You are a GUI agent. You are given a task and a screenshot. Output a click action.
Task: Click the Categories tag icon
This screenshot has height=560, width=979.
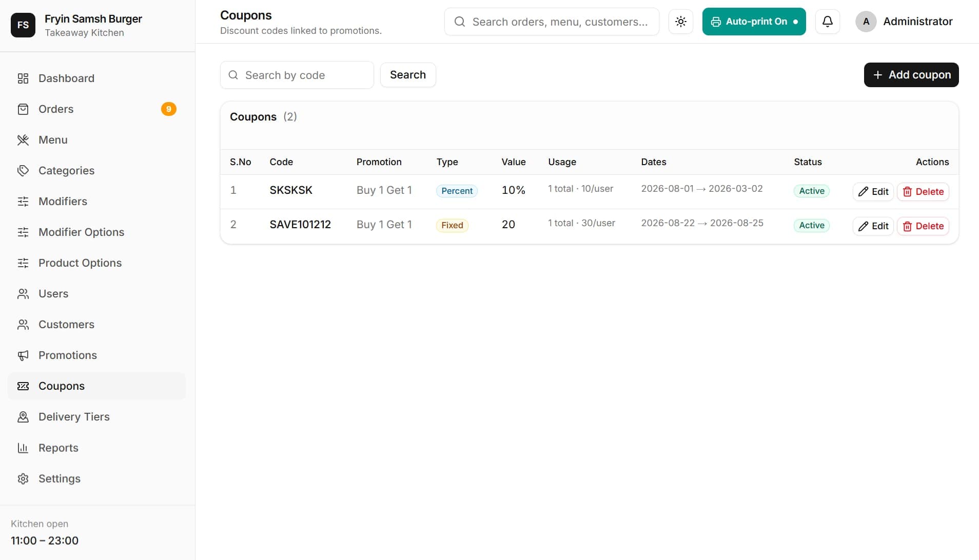point(23,171)
